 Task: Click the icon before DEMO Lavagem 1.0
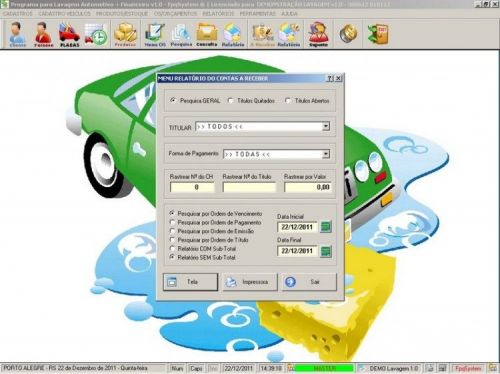361,368
